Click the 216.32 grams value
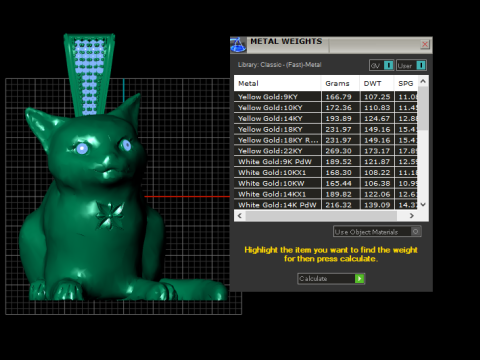The width and height of the screenshot is (480, 360). 338,205
